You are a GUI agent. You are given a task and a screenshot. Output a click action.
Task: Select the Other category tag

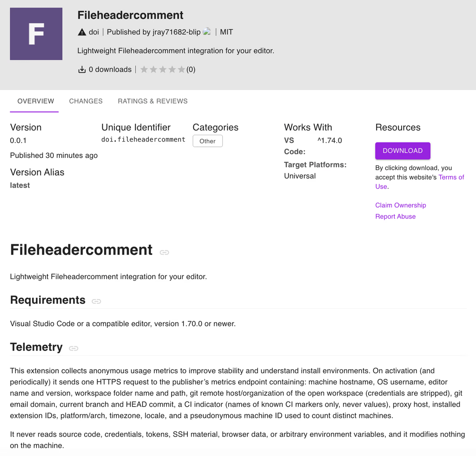click(208, 141)
